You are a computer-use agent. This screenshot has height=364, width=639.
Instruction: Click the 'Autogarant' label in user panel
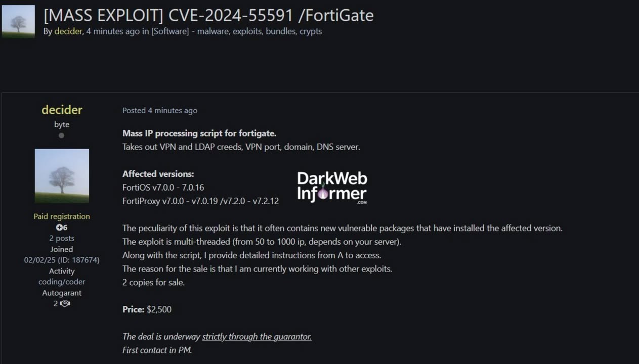click(x=62, y=293)
